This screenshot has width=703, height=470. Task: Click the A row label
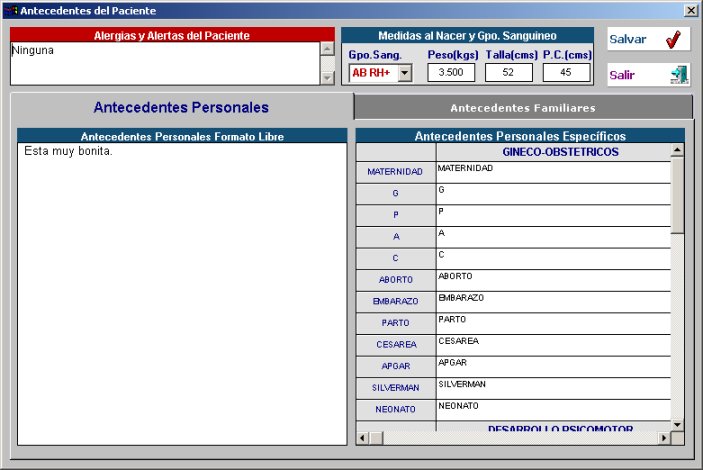tap(395, 237)
